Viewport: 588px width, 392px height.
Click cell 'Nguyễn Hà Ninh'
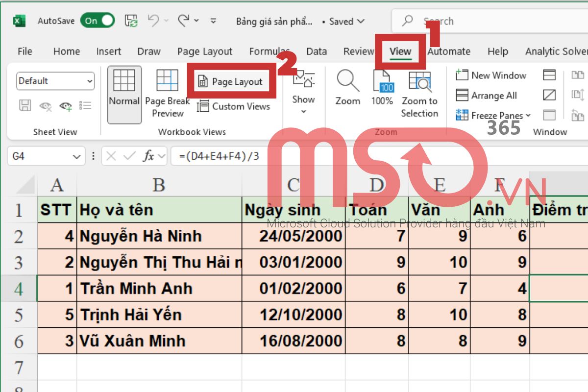tap(160, 236)
